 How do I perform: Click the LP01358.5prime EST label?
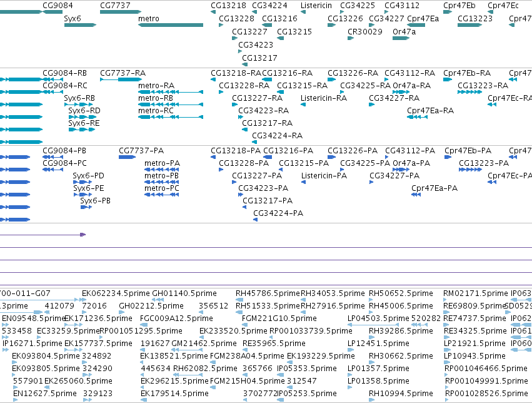[378, 381]
